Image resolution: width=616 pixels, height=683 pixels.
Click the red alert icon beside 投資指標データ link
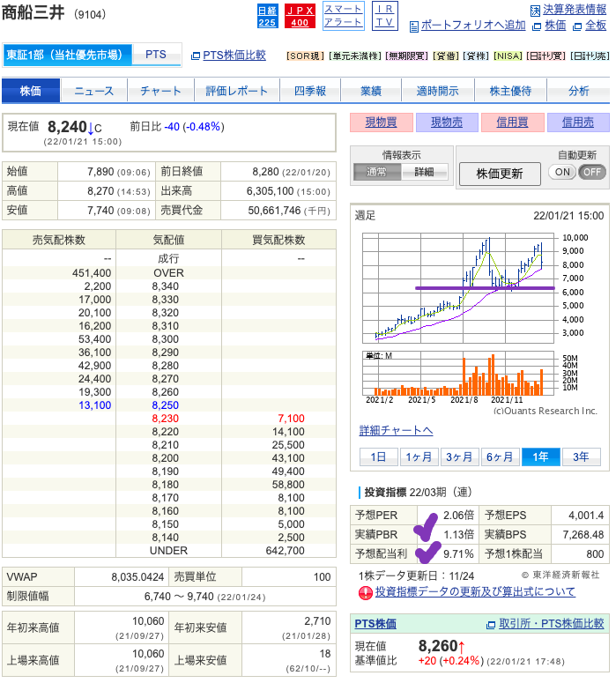[366, 593]
